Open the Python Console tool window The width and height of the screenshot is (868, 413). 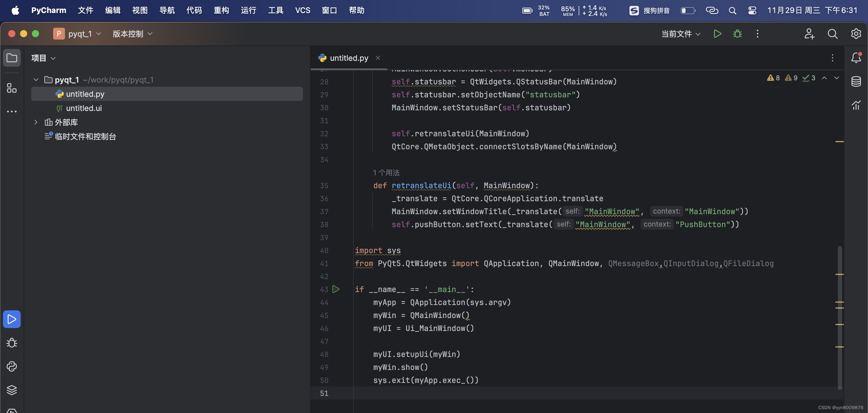(12, 366)
